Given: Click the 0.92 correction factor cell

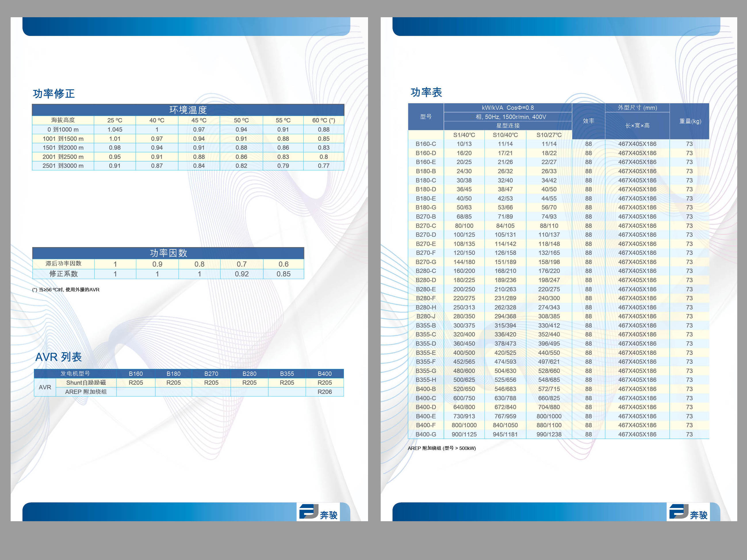Looking at the screenshot, I should point(242,274).
